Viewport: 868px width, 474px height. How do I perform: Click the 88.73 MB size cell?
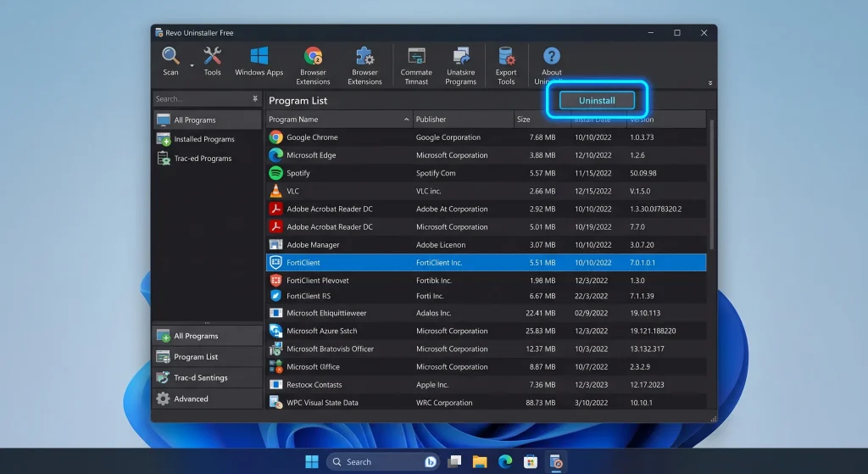[x=540, y=403]
